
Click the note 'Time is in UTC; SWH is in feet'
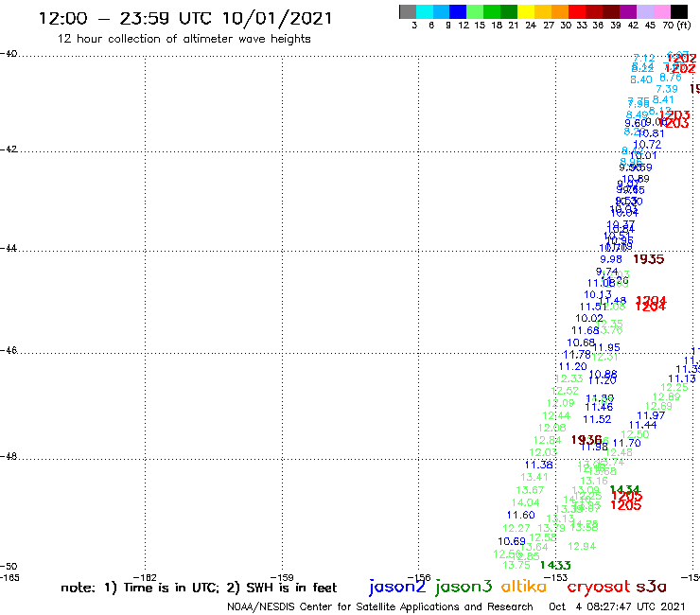click(x=199, y=588)
